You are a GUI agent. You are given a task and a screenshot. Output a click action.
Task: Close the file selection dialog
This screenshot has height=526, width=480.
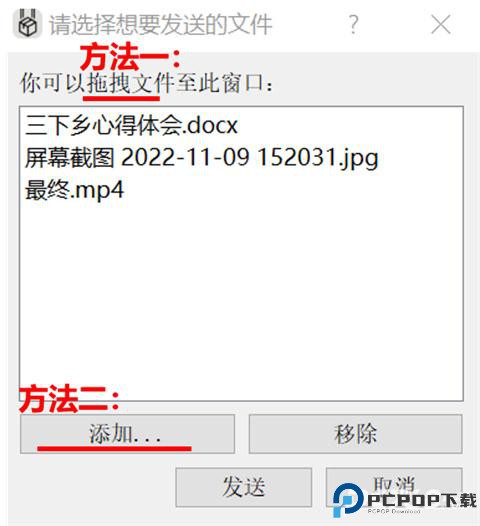[x=440, y=24]
